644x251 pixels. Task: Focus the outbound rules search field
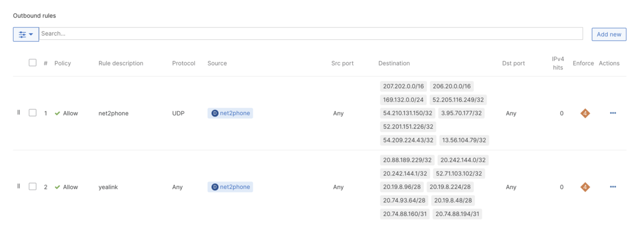pos(311,34)
